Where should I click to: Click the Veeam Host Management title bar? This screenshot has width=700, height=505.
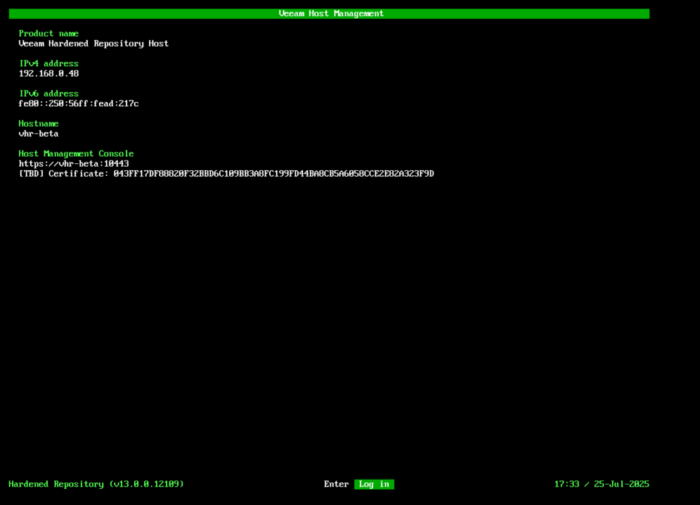point(329,13)
